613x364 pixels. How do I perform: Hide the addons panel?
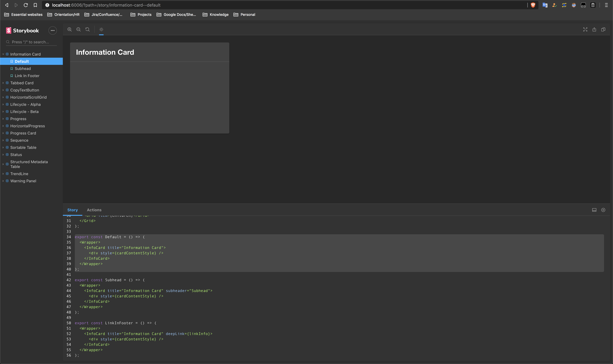tap(603, 210)
